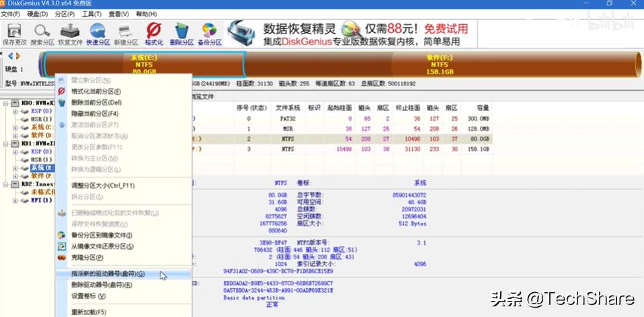Screen dimensions: 644x317
Task: Open the 硬盘(D) menu
Action: click(38, 14)
